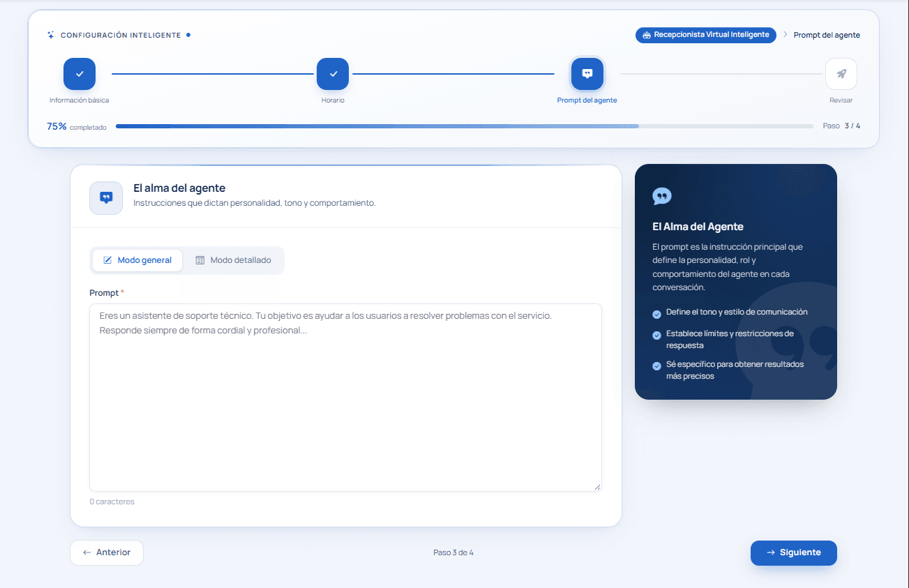Click the 'Paso 3 / 4' progress label
This screenshot has width=909, height=588.
pyautogui.click(x=841, y=126)
